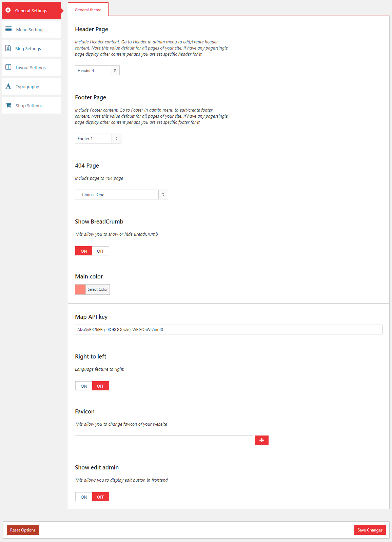The height and width of the screenshot is (542, 392).
Task: Click the Typography letter A icon
Action: 8,86
